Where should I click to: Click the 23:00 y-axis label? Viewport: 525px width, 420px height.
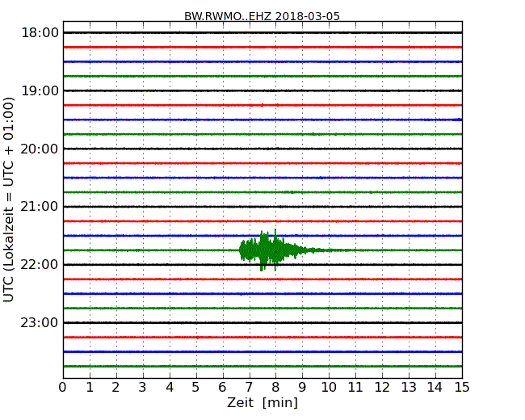pos(40,322)
